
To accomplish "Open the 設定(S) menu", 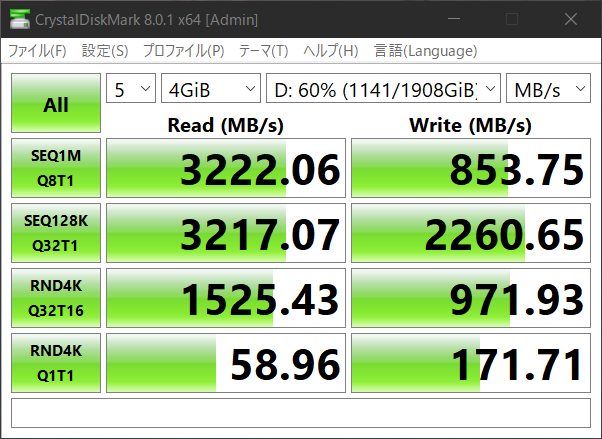I will (105, 51).
